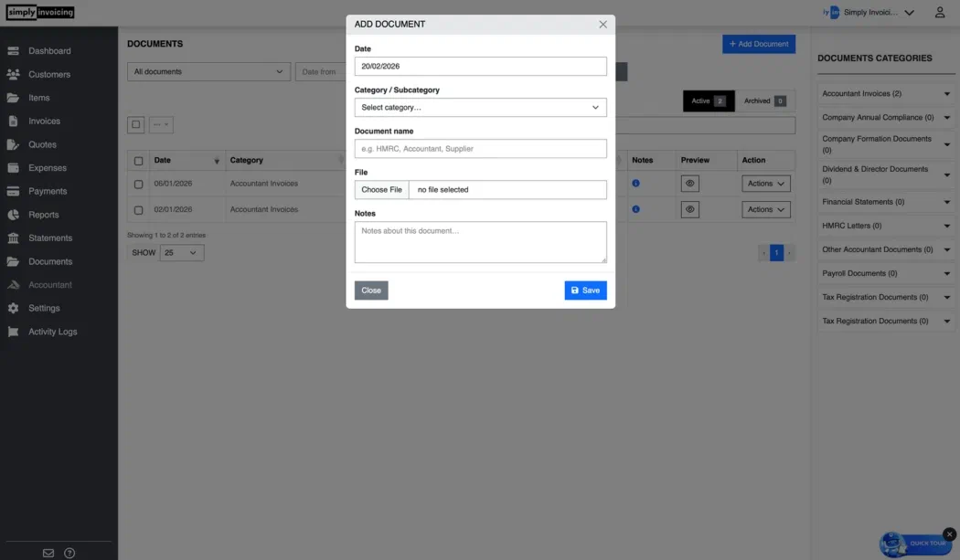Image resolution: width=960 pixels, height=560 pixels.
Task: Select the checkbox beside the 02/01/2026 entry
Action: (138, 209)
